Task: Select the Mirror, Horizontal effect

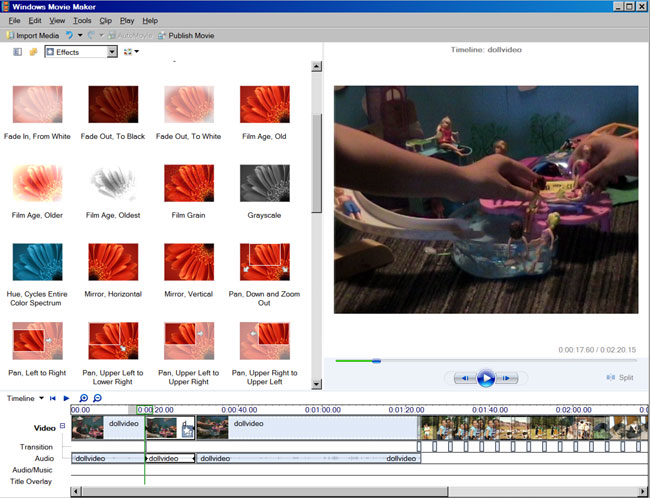Action: click(x=113, y=270)
